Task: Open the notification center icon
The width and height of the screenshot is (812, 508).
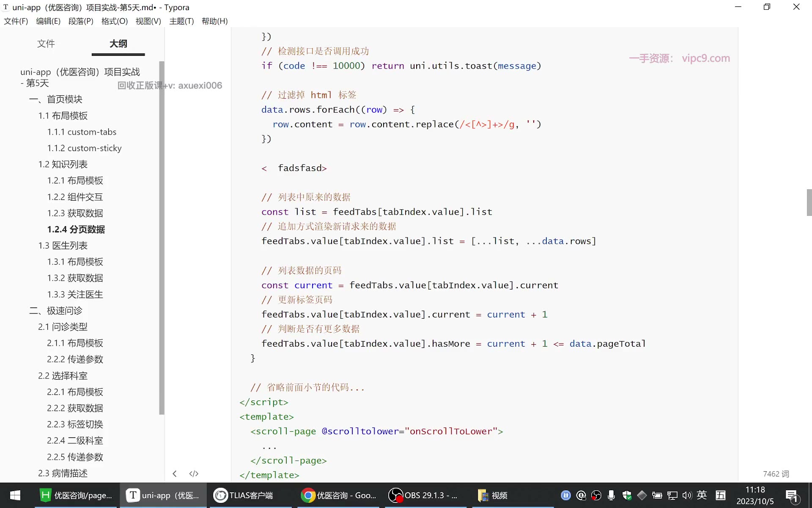Action: (792, 496)
